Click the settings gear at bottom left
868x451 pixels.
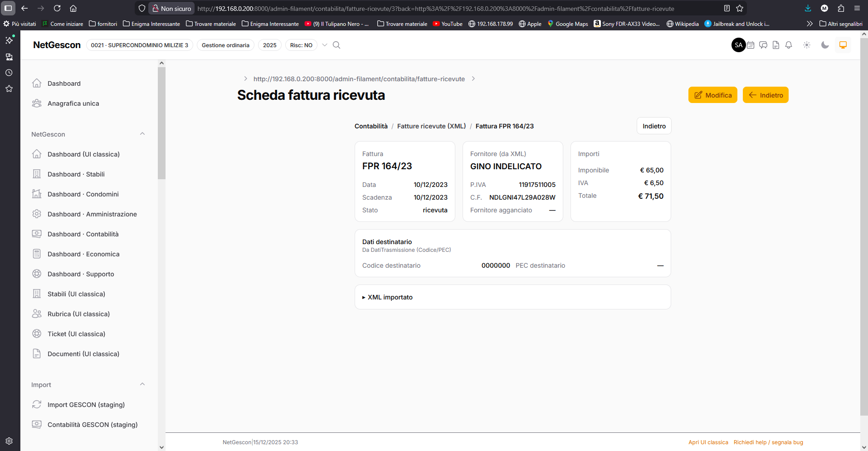[x=9, y=441]
